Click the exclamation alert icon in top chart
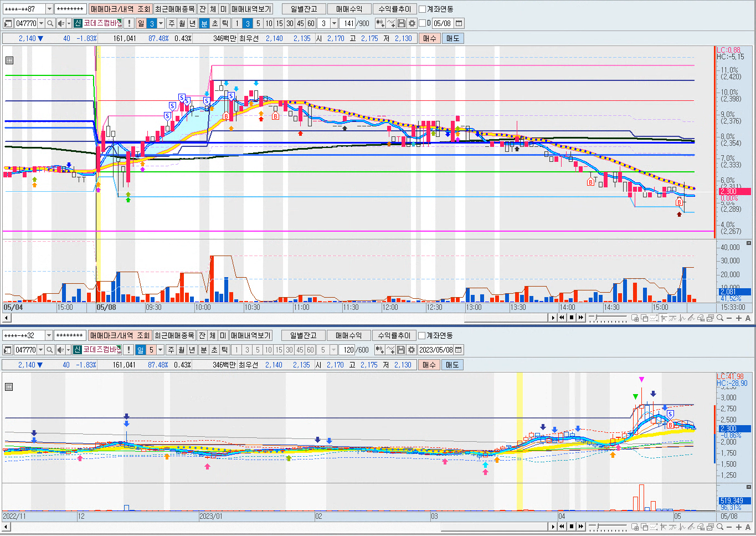The width and height of the screenshot is (756, 536). coord(129,23)
